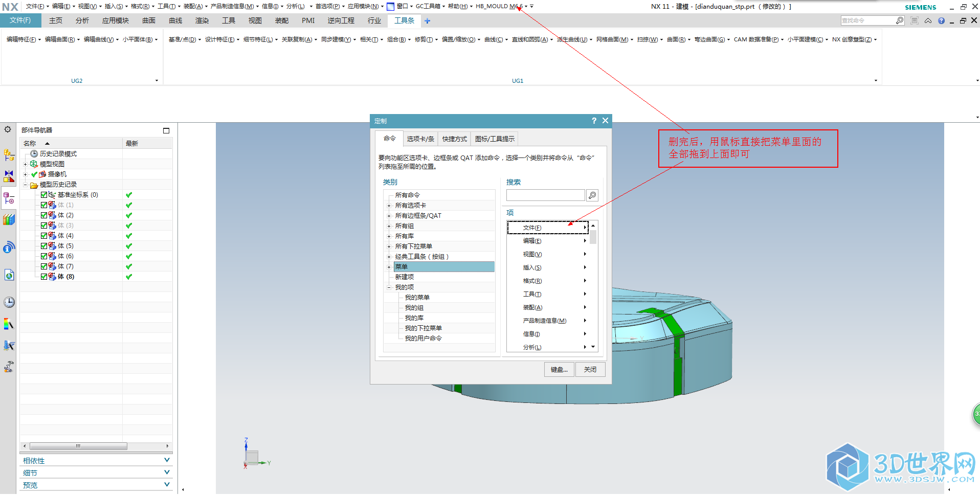The image size is (980, 495).
Task: Click the 历史记录模式 clock icon
Action: (x=34, y=154)
